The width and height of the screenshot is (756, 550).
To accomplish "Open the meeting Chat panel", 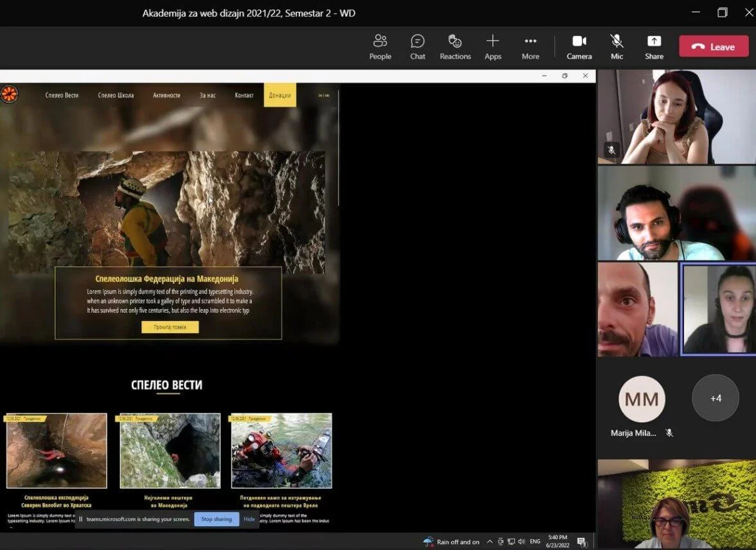I will tap(418, 47).
